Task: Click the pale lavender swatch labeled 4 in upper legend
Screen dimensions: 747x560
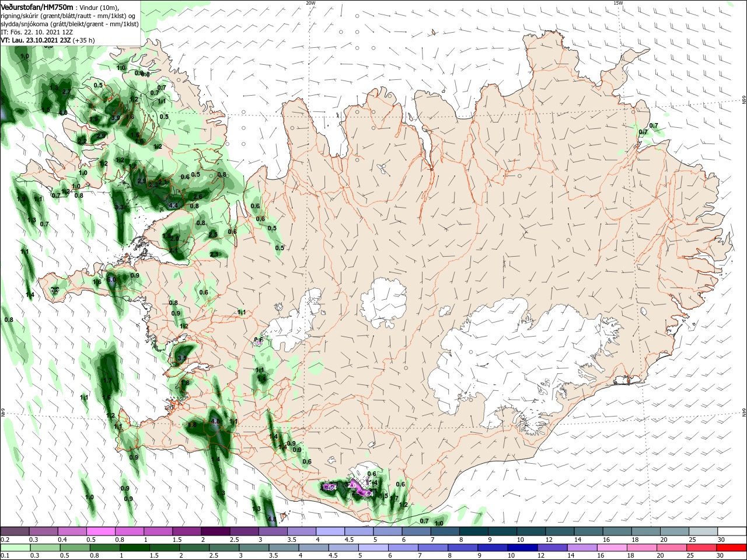Action: pyautogui.click(x=330, y=531)
